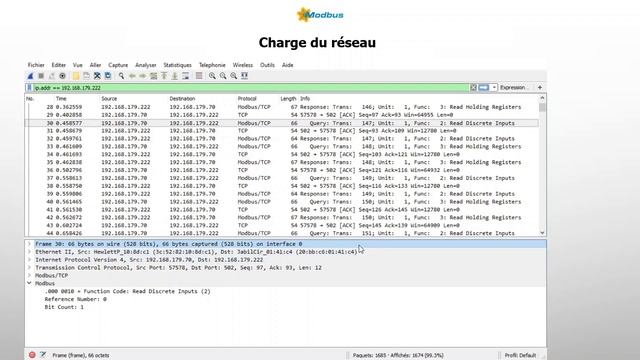
Task: Close the capture file (X icon)
Action: [97, 76]
